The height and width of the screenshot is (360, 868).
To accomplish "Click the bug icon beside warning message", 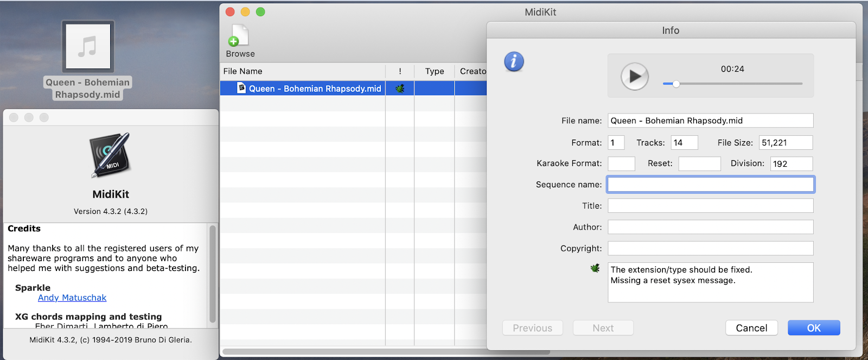I will pyautogui.click(x=595, y=268).
